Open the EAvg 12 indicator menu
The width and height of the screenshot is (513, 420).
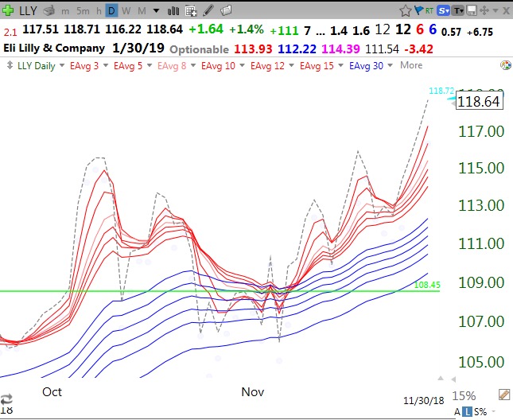(x=267, y=66)
